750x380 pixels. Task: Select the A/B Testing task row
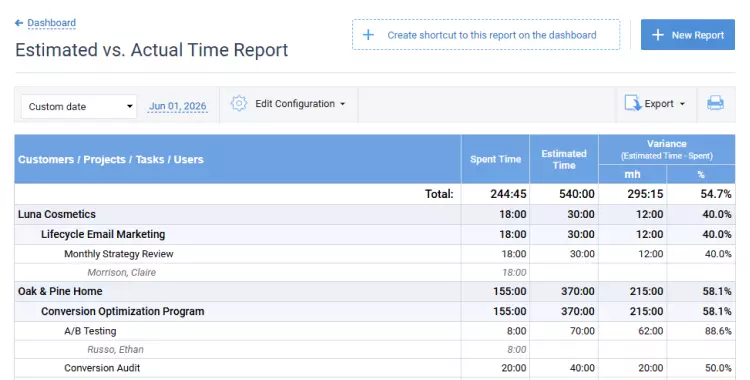[x=375, y=331]
